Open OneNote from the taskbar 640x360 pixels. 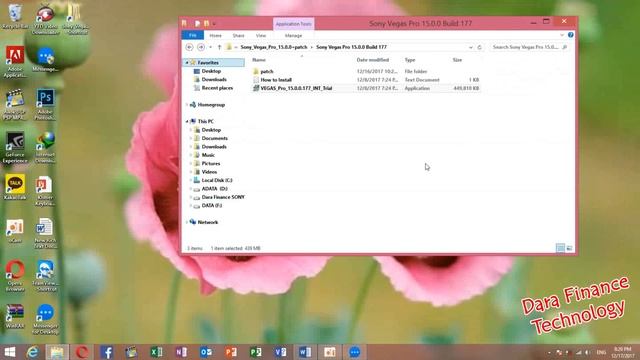181,352
